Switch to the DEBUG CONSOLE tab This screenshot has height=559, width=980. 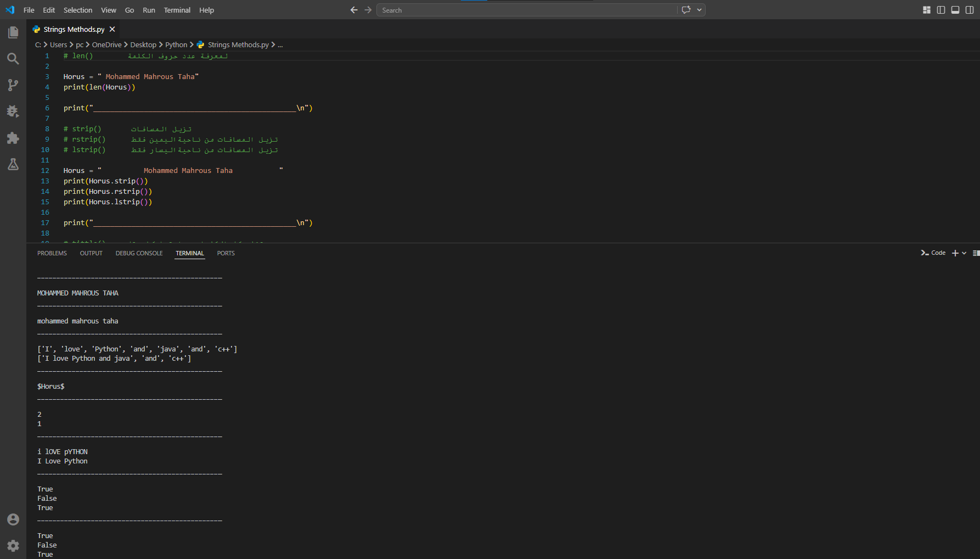(139, 253)
